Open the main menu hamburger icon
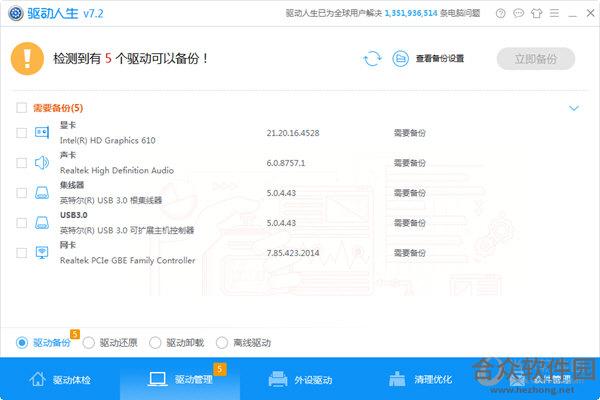The width and height of the screenshot is (600, 400). (x=554, y=13)
